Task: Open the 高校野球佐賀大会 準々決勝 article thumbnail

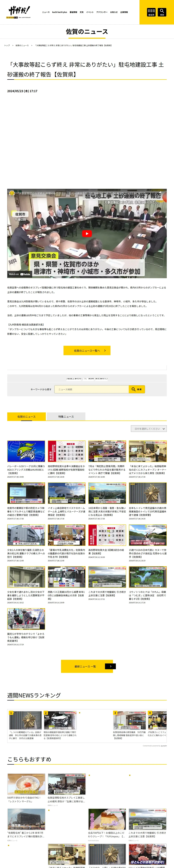Action: tap(67, 451)
